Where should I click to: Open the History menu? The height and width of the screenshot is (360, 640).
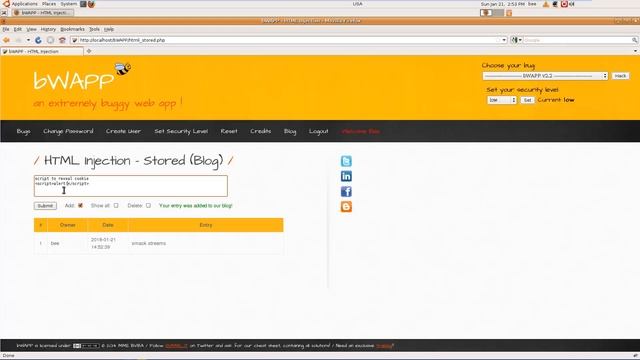click(48, 29)
